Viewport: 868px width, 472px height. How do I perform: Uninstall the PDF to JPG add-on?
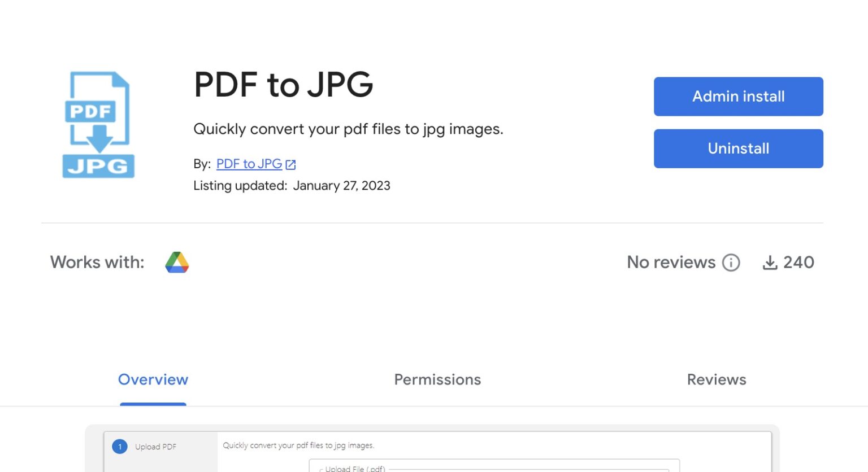coord(738,148)
